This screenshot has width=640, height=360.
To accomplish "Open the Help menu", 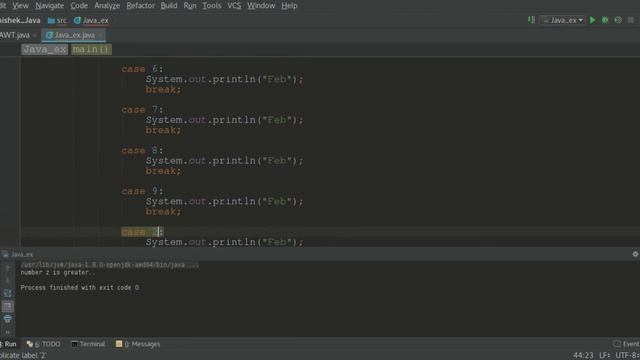I will pyautogui.click(x=289, y=6).
